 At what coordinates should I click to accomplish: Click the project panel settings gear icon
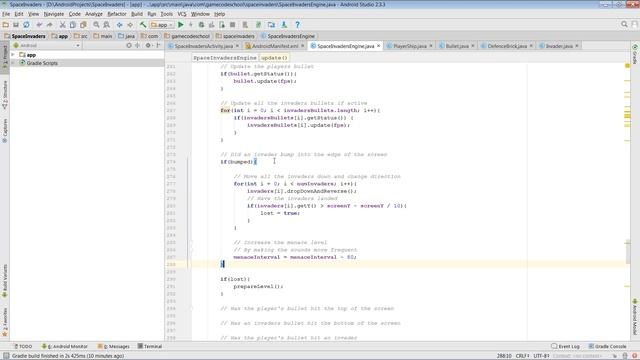click(148, 45)
